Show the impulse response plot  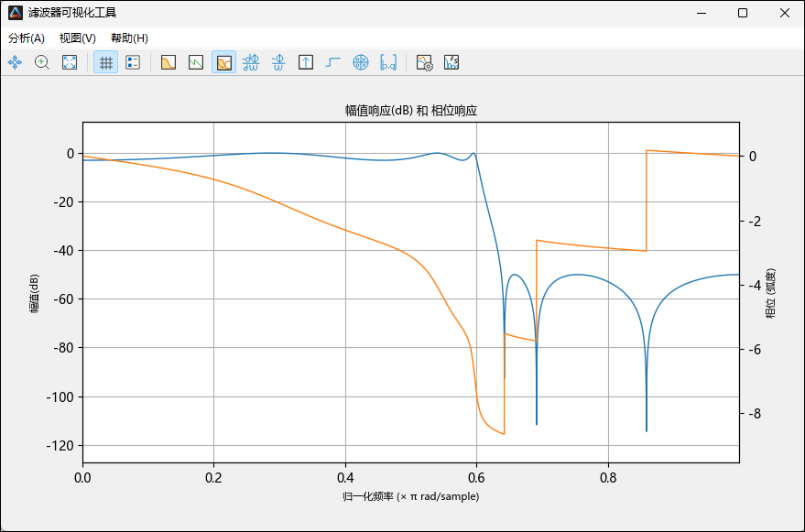[306, 62]
